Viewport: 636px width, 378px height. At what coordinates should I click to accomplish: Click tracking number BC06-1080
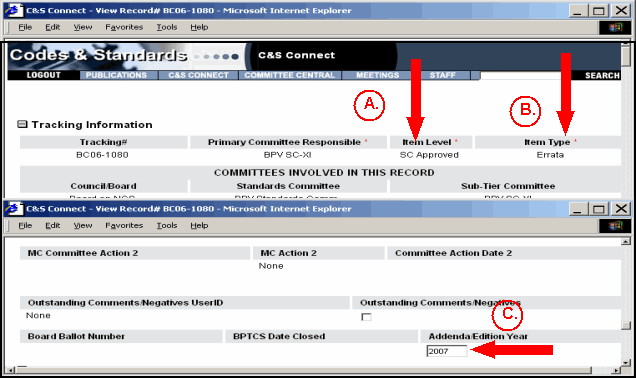[x=102, y=155]
